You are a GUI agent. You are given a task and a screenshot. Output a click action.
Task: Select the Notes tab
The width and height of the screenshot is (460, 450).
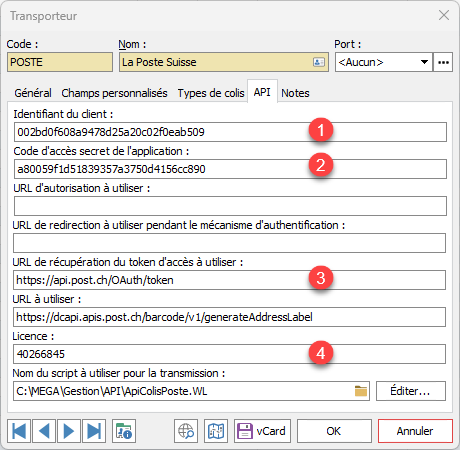point(295,93)
